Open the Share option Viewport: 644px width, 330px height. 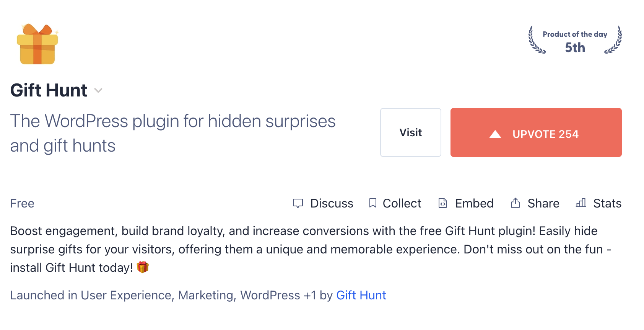pyautogui.click(x=543, y=203)
